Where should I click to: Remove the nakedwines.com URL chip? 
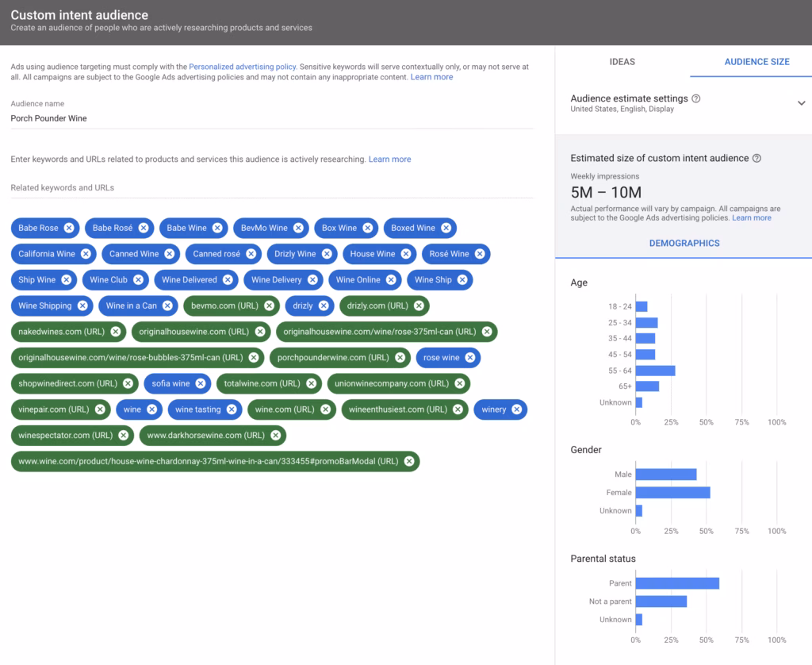tap(116, 332)
